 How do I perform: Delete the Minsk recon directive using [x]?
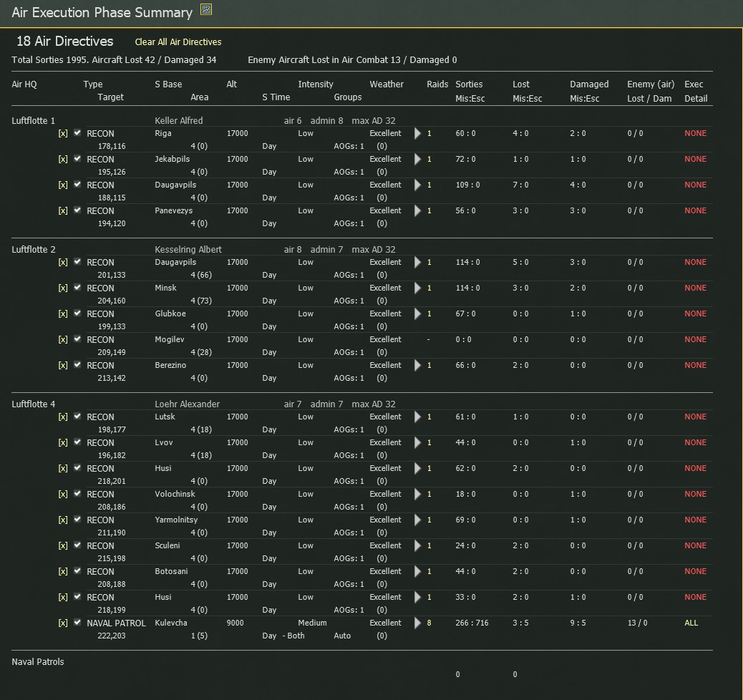[x=63, y=288]
